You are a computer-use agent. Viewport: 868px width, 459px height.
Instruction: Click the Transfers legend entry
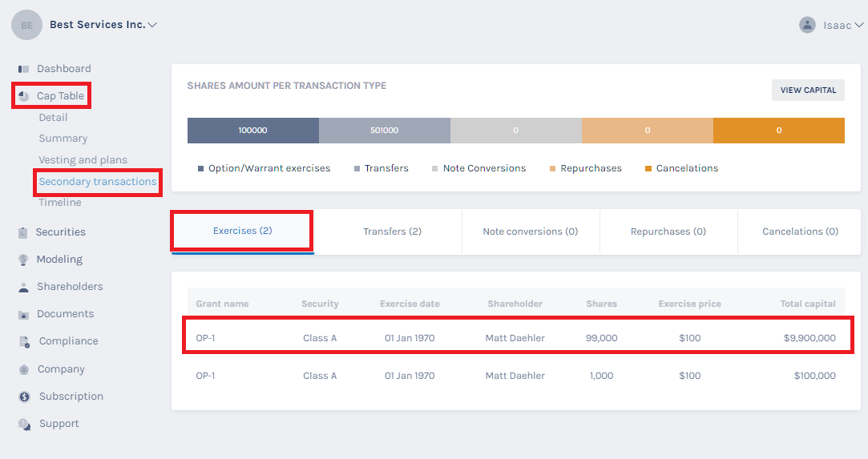[381, 168]
